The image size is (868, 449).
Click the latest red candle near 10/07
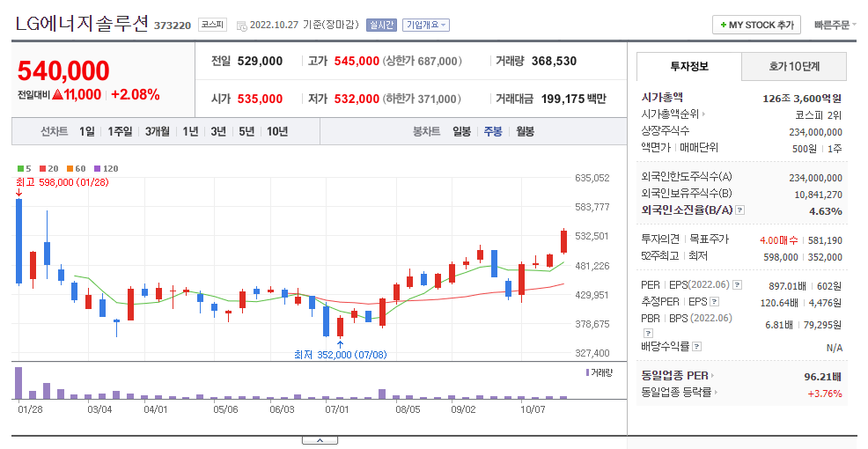pos(563,242)
